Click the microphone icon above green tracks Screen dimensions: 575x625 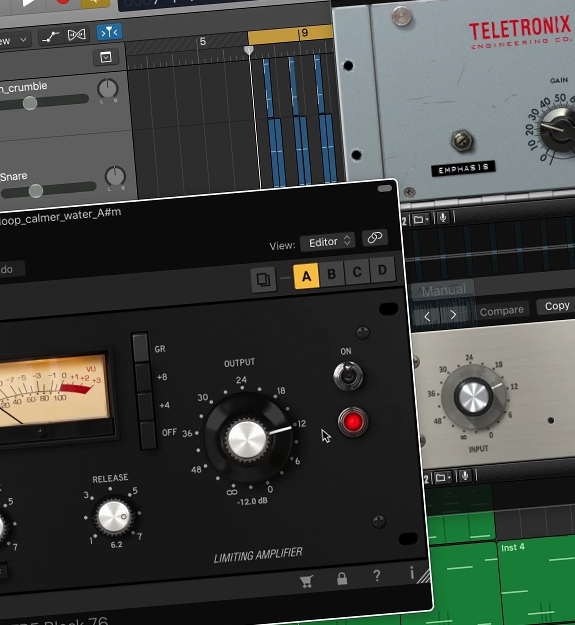[x=465, y=476]
